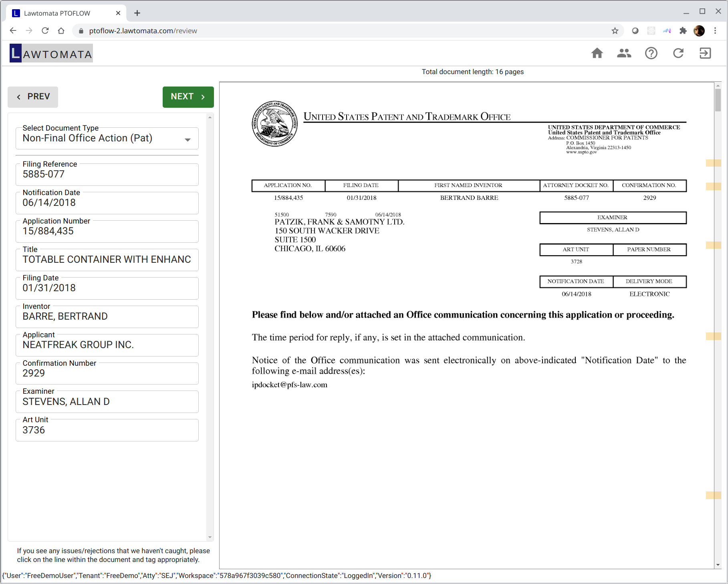Click art unit 3728 in the document

(576, 262)
